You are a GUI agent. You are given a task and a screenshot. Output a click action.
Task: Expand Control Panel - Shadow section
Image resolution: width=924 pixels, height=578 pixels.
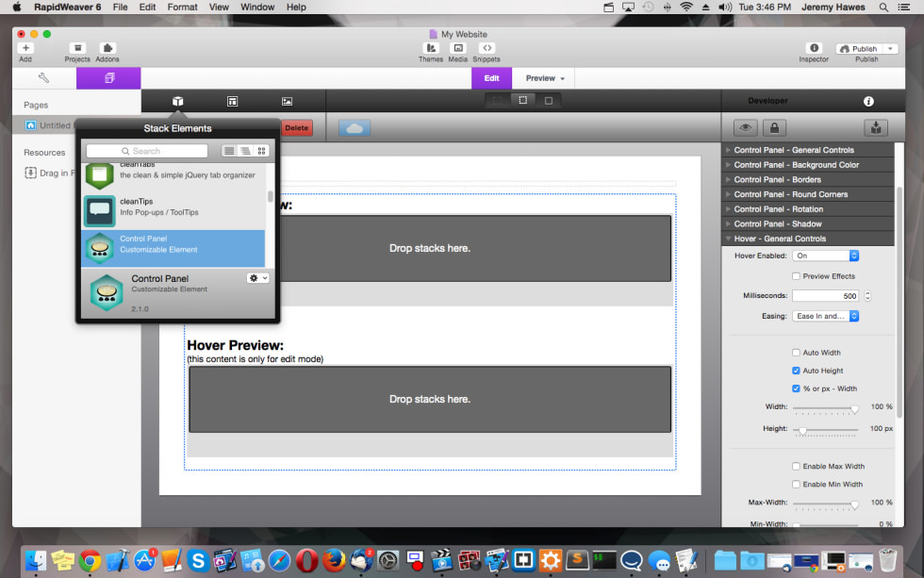(808, 223)
